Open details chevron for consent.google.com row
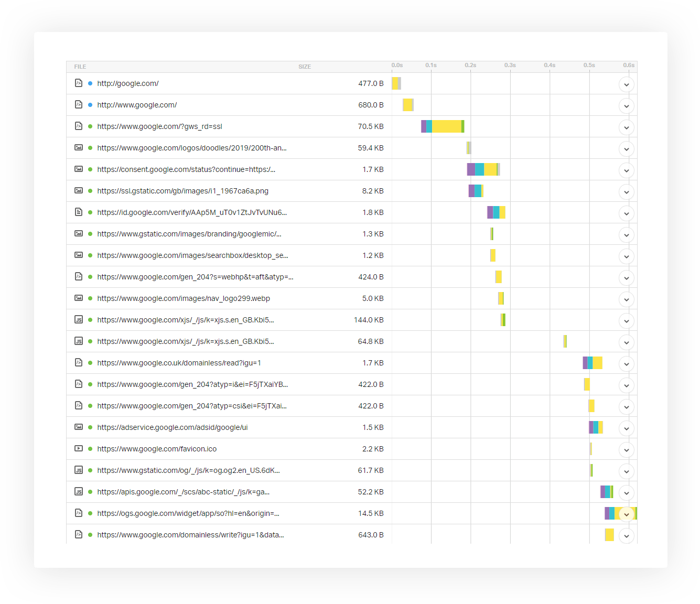The height and width of the screenshot is (604, 700). point(627,170)
